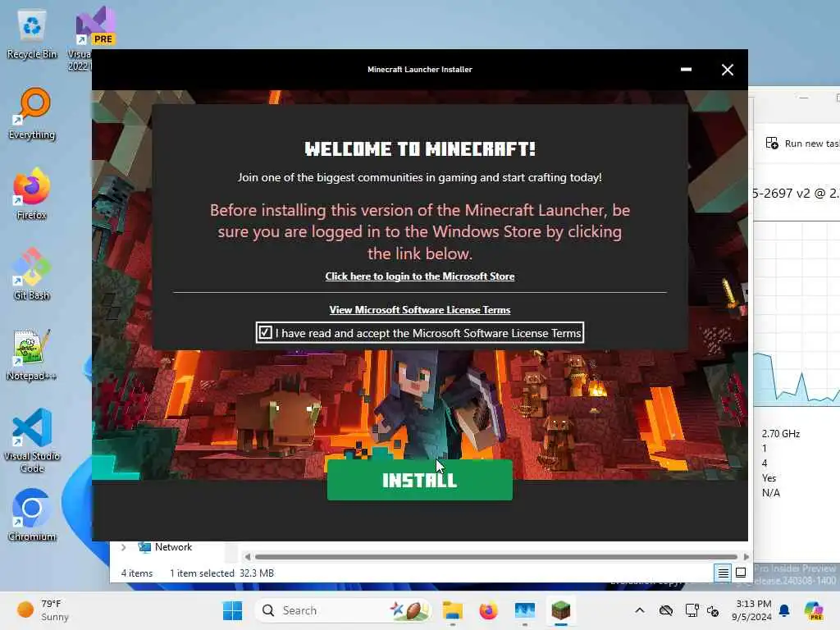Open the weather widget showing 79°F Sunny

point(43,610)
